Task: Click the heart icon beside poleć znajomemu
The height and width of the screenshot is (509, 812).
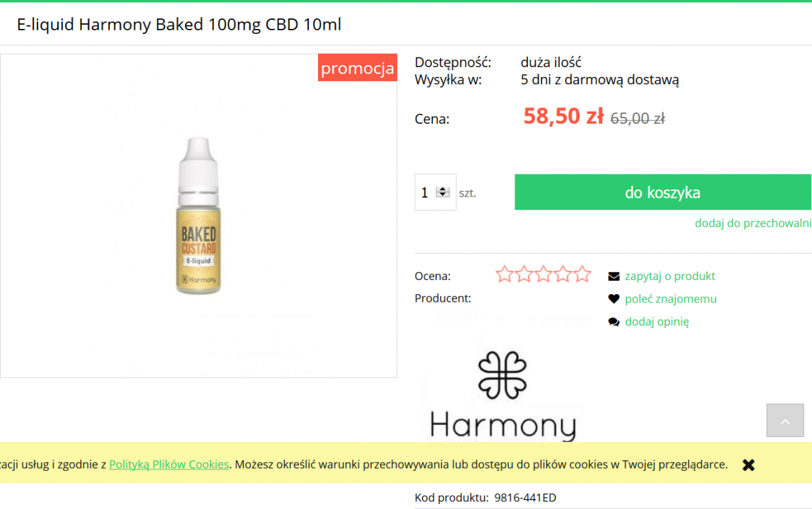Action: tap(613, 299)
